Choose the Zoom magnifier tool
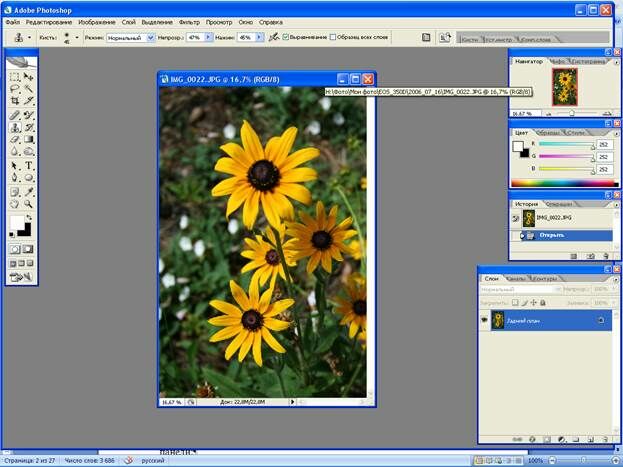This screenshot has height=467, width=623. [29, 204]
